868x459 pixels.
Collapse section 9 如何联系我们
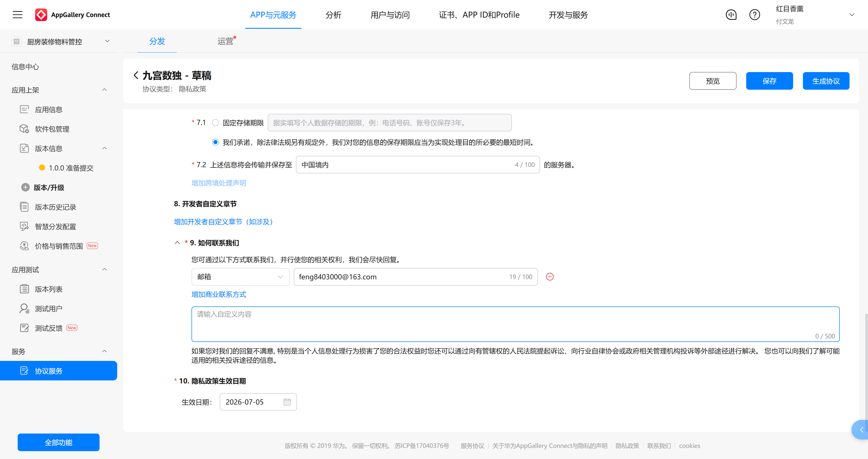[x=177, y=243]
